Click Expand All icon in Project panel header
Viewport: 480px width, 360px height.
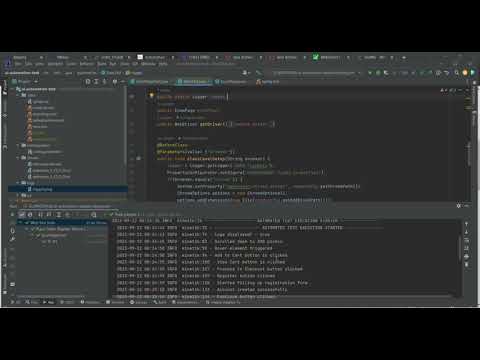click(x=96, y=81)
